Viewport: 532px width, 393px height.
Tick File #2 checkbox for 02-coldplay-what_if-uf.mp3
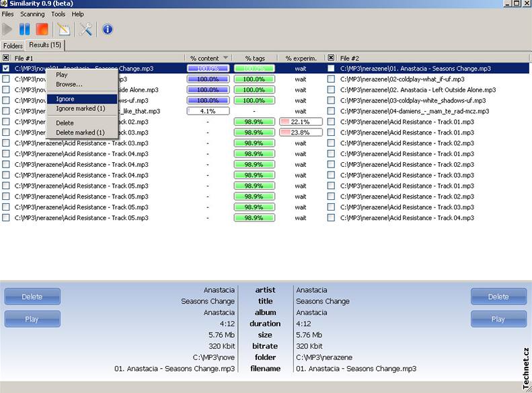(x=331, y=79)
